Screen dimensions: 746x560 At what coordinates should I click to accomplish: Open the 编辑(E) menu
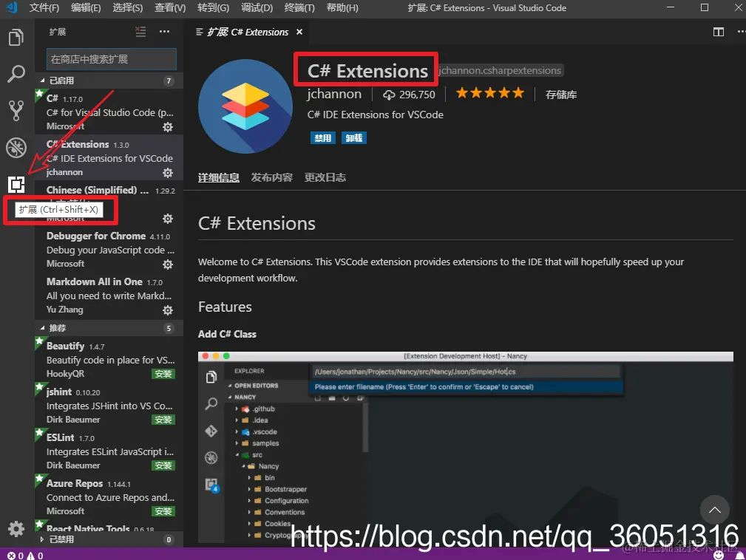(86, 8)
